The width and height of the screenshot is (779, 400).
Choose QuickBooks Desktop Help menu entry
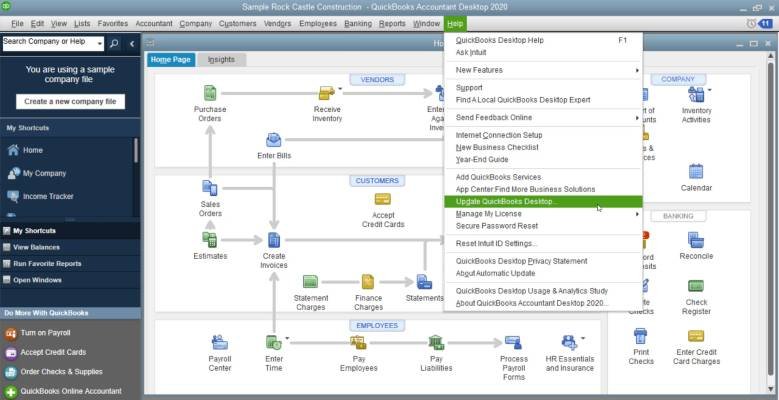[543, 40]
